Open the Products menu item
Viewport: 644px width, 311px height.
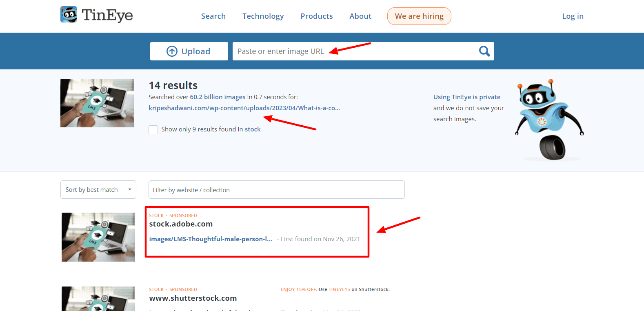point(317,16)
